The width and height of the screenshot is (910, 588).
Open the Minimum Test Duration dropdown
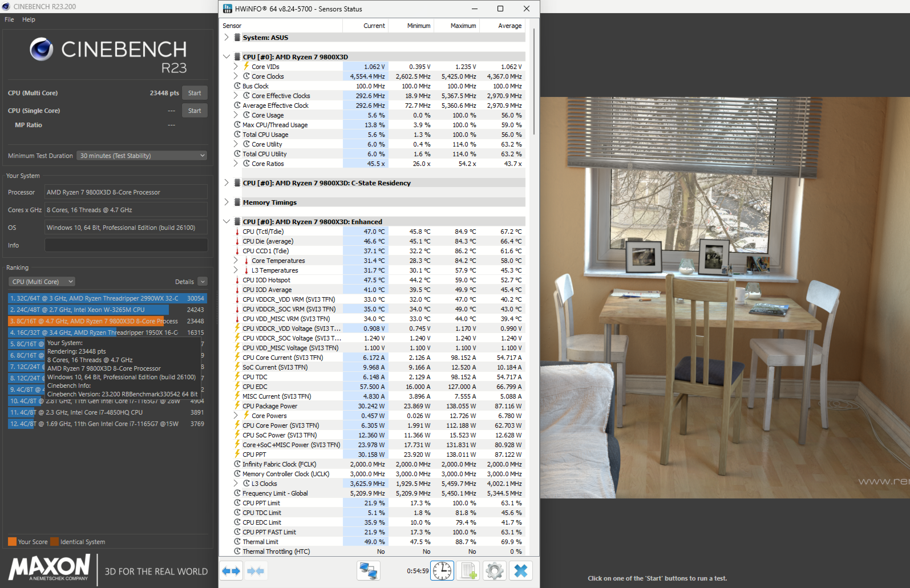(x=141, y=156)
